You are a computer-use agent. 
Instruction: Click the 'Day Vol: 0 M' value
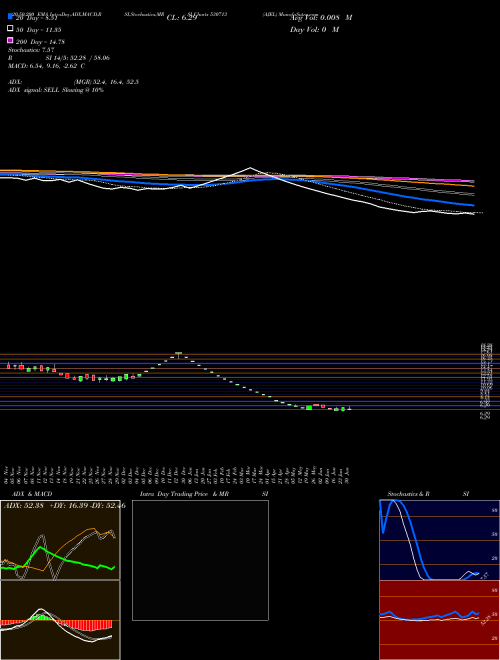tap(314, 30)
